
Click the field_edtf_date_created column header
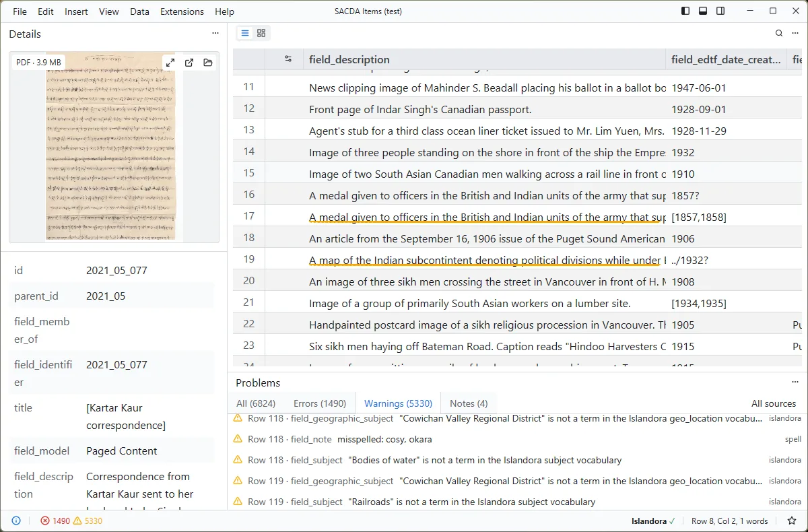726,59
